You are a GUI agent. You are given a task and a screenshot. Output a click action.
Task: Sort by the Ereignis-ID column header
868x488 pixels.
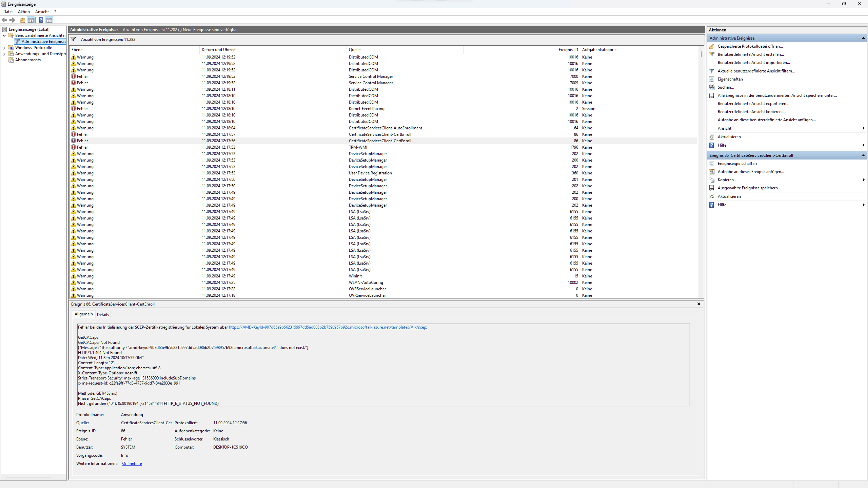point(522,50)
